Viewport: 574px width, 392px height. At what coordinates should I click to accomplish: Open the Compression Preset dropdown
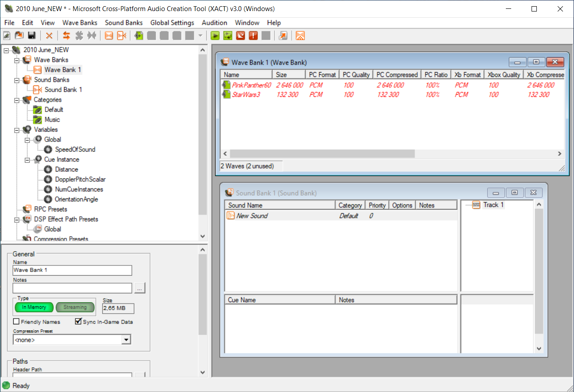click(x=126, y=340)
